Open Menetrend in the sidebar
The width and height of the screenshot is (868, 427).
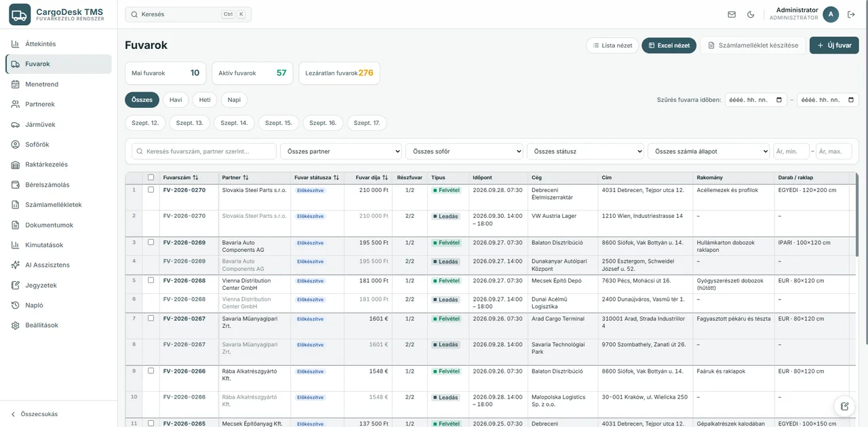[58, 84]
